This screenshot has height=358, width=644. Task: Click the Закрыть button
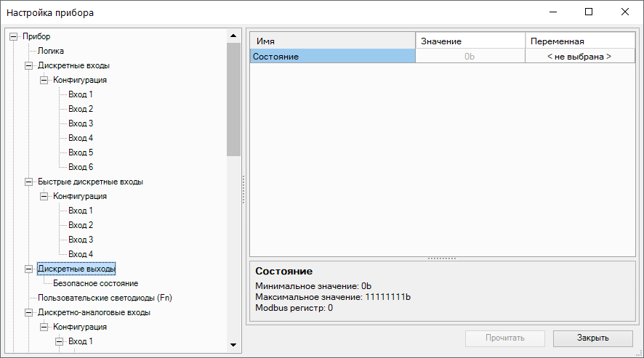pyautogui.click(x=592, y=338)
